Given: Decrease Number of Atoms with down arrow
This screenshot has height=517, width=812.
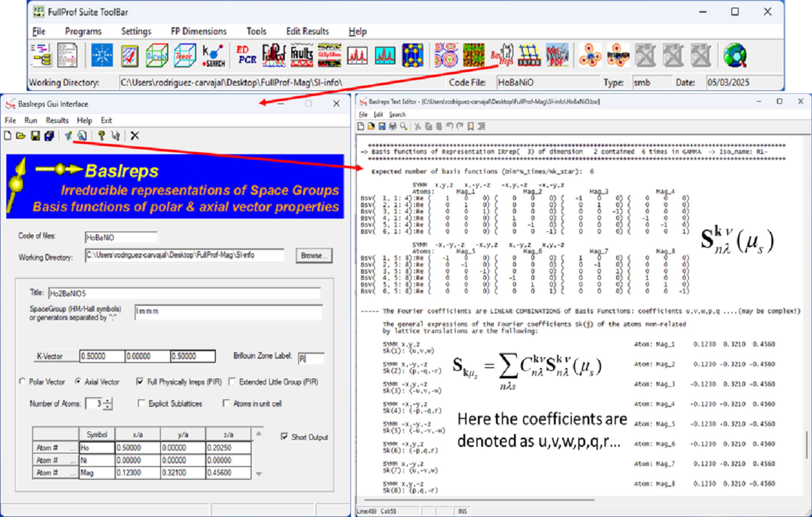Looking at the screenshot, I should click(107, 406).
